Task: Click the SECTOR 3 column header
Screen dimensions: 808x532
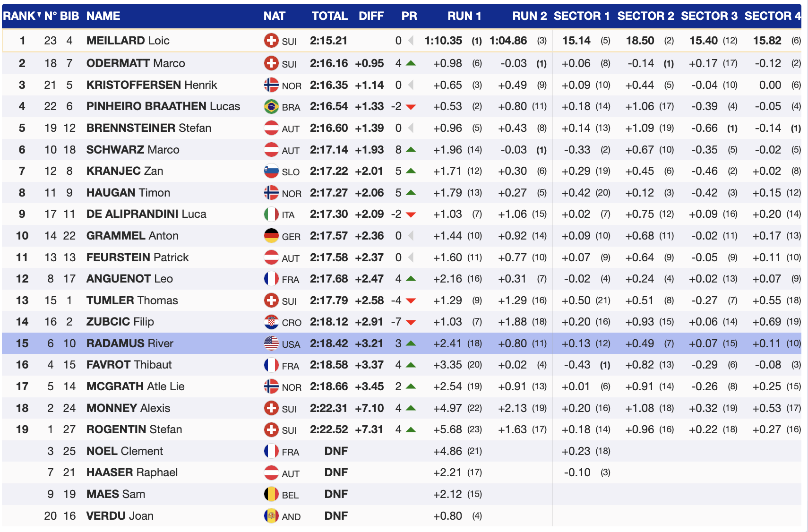Action: pyautogui.click(x=709, y=16)
